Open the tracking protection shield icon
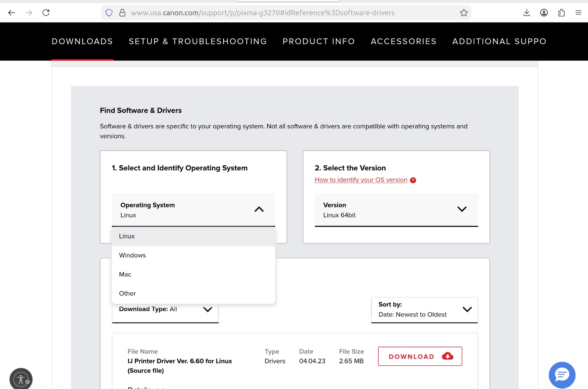The width and height of the screenshot is (588, 389). click(x=109, y=13)
